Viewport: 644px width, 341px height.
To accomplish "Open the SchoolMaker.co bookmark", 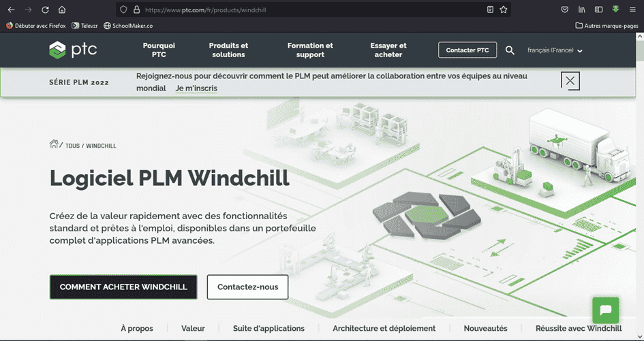I will [128, 25].
